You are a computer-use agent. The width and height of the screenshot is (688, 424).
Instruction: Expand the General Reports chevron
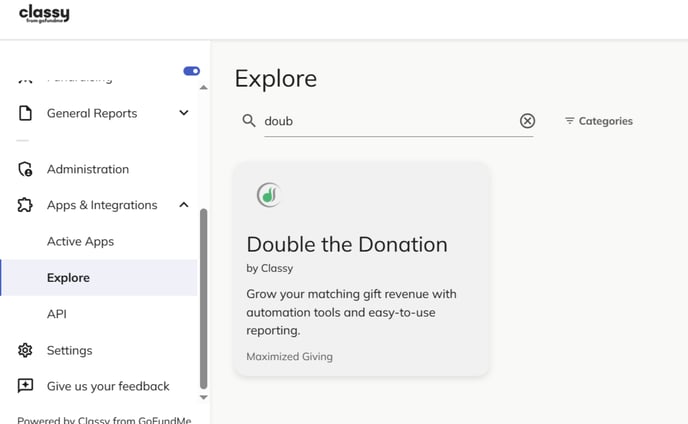click(184, 113)
